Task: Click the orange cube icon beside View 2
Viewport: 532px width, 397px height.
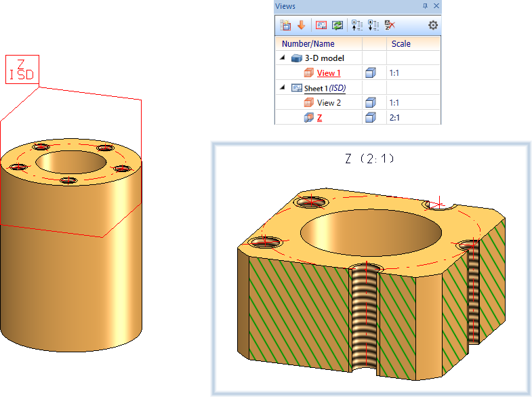Action: click(309, 103)
